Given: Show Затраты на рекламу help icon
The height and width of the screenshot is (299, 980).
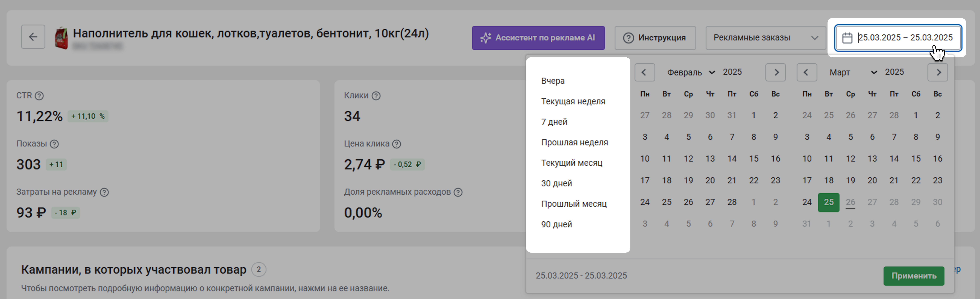Looking at the screenshot, I should [104, 192].
